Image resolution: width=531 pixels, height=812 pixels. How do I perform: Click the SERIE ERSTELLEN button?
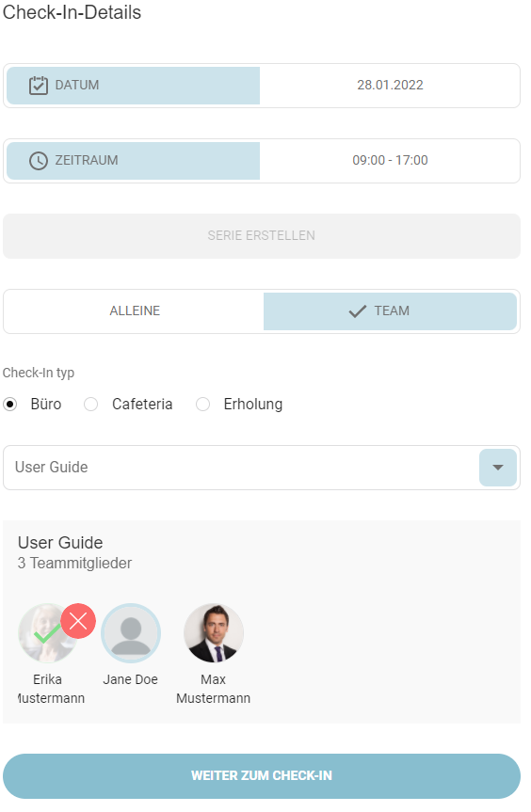(x=262, y=236)
